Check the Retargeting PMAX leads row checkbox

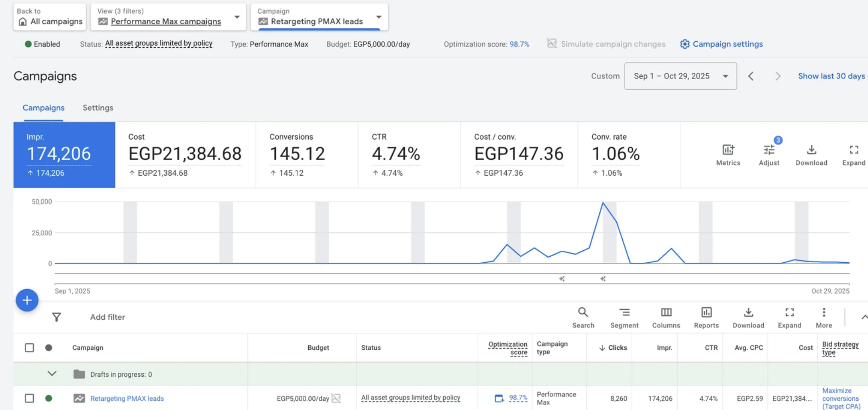coord(29,398)
